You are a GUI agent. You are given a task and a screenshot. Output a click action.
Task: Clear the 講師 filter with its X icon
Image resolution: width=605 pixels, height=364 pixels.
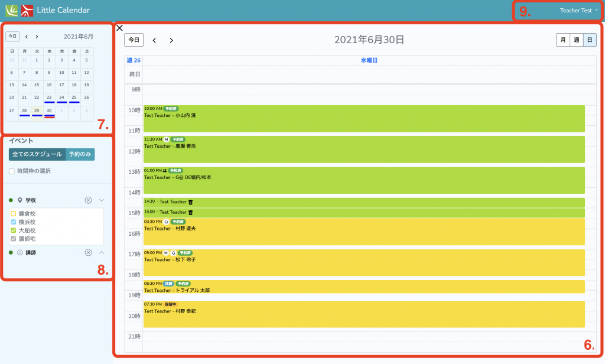89,252
